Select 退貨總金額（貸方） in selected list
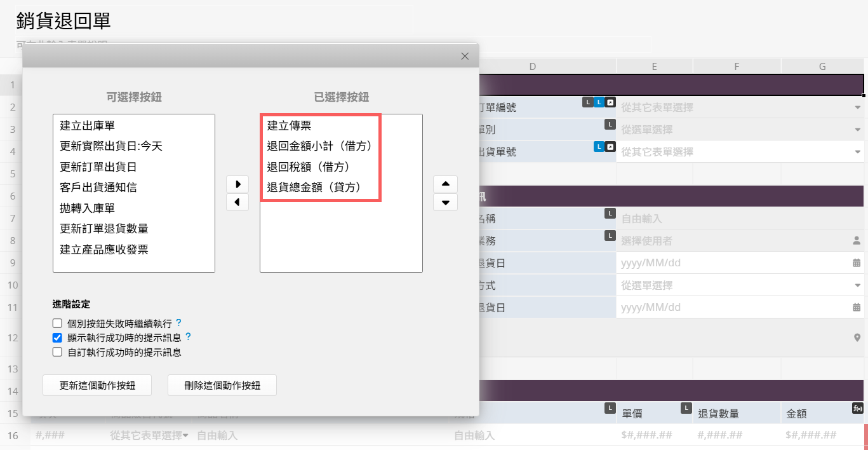 (x=341, y=187)
